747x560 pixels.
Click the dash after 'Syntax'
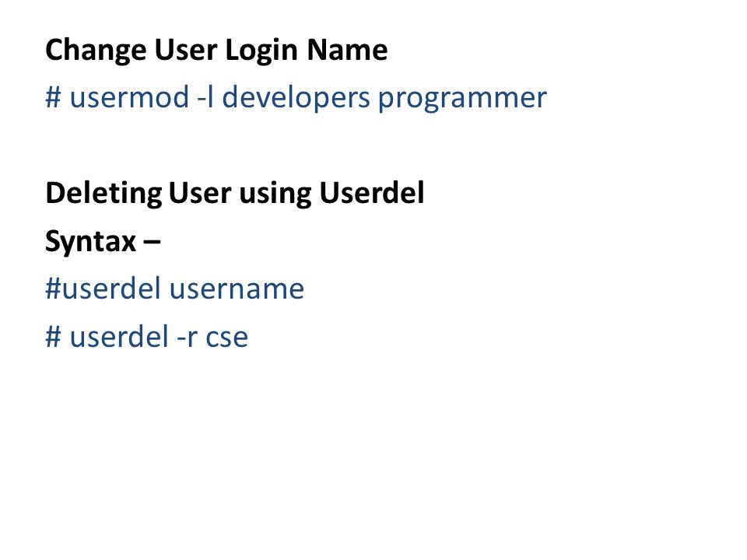(152, 242)
